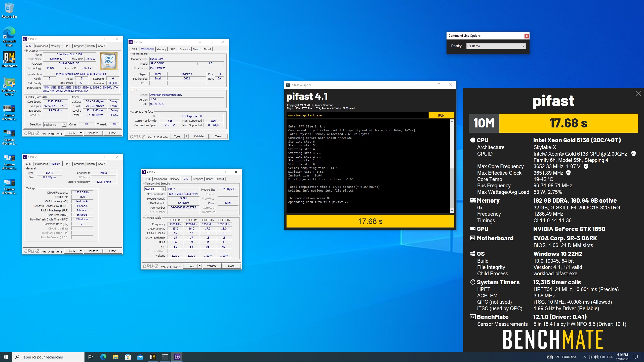
Task: Close the Command Line Options dialog
Action: tap(527, 36)
